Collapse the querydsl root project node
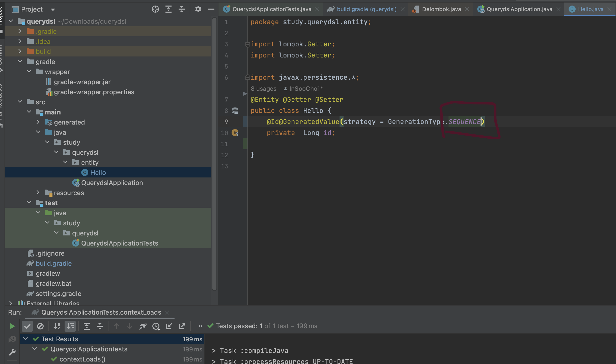This screenshot has width=616, height=364. click(x=11, y=21)
